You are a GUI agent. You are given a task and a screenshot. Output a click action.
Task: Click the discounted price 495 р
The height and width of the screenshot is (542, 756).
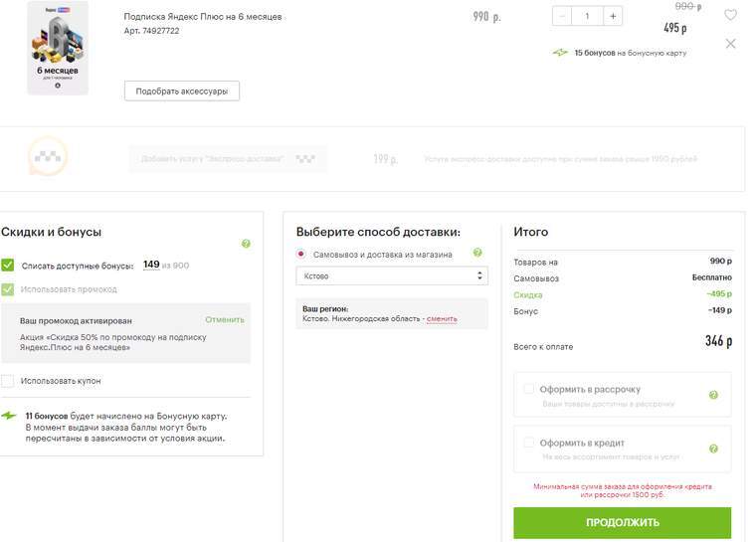point(675,28)
